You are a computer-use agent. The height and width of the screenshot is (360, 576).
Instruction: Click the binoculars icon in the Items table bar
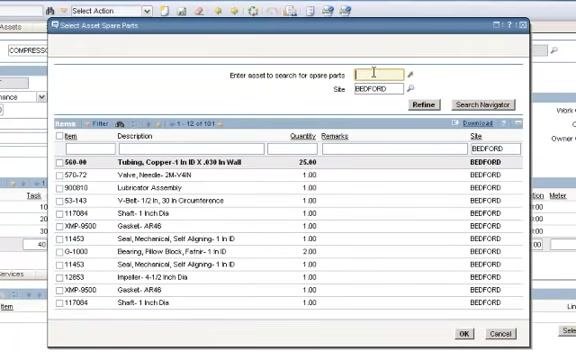point(120,124)
